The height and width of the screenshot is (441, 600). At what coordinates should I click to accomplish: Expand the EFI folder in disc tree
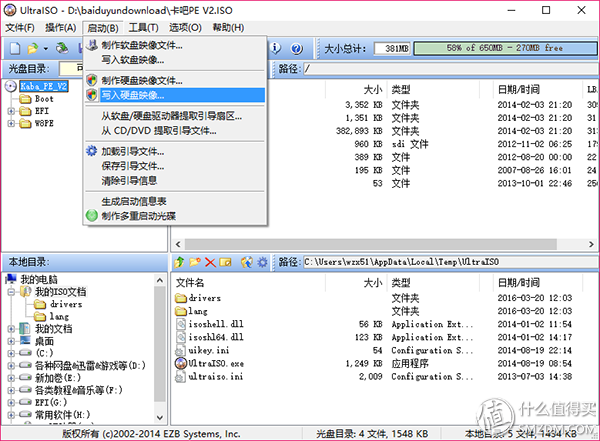click(11, 111)
